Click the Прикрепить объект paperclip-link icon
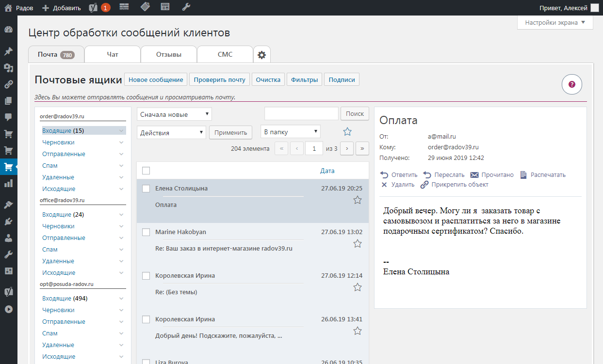Viewport: 603px width, 364px height. (x=424, y=185)
